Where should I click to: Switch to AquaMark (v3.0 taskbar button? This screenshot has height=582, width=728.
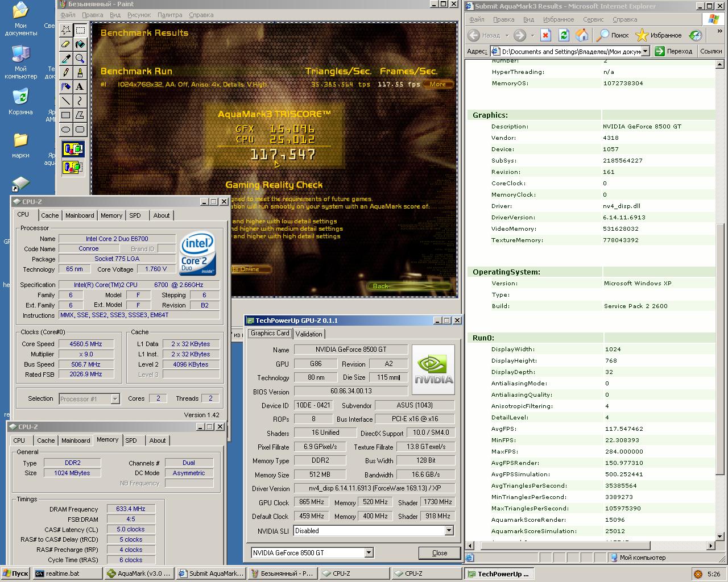point(139,573)
